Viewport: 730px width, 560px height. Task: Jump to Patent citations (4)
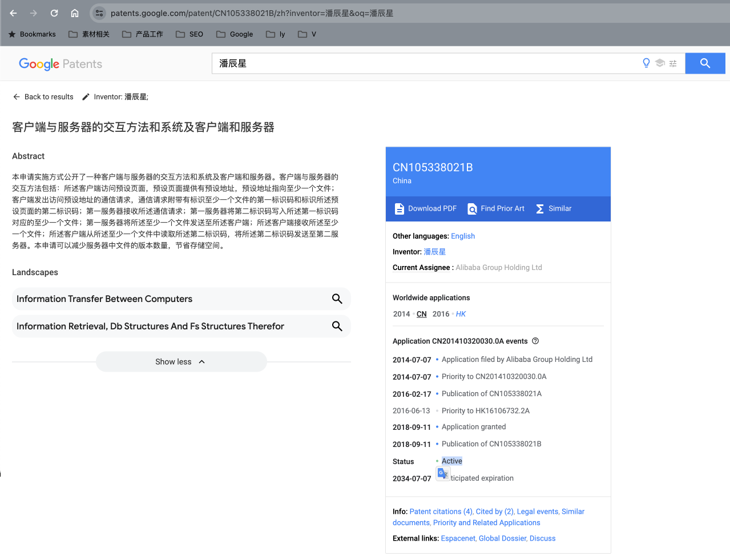(x=441, y=512)
